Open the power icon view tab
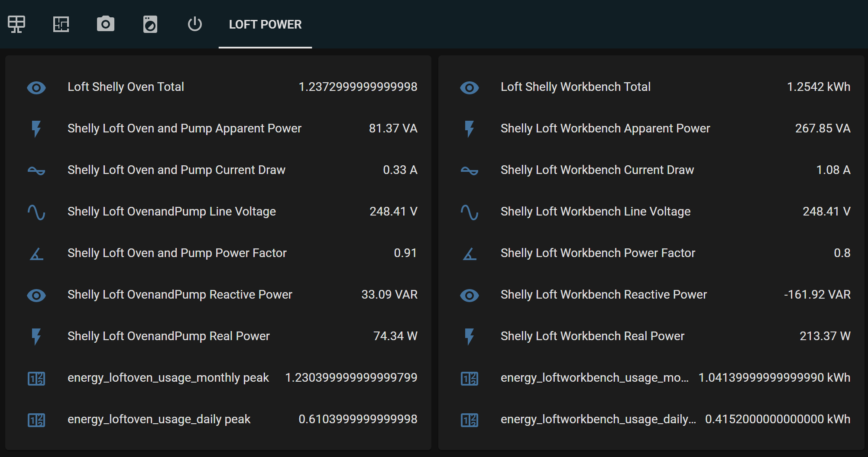 (195, 24)
